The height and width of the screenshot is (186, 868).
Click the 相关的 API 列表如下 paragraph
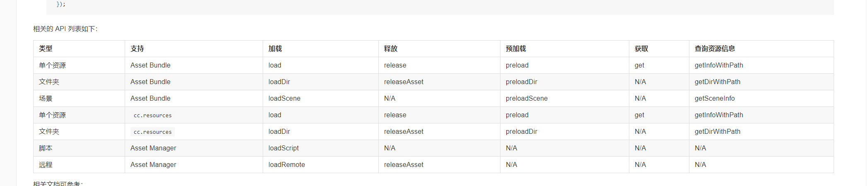coord(65,29)
